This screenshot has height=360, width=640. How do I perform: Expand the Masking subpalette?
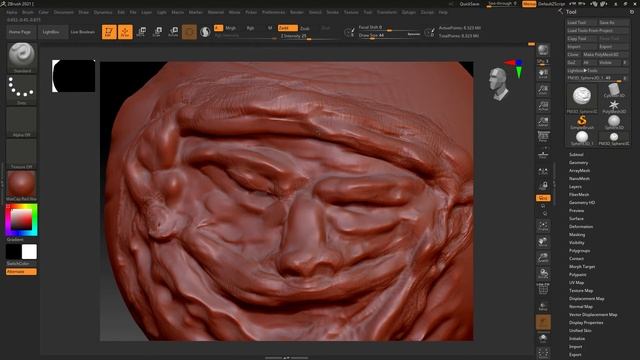click(577, 235)
